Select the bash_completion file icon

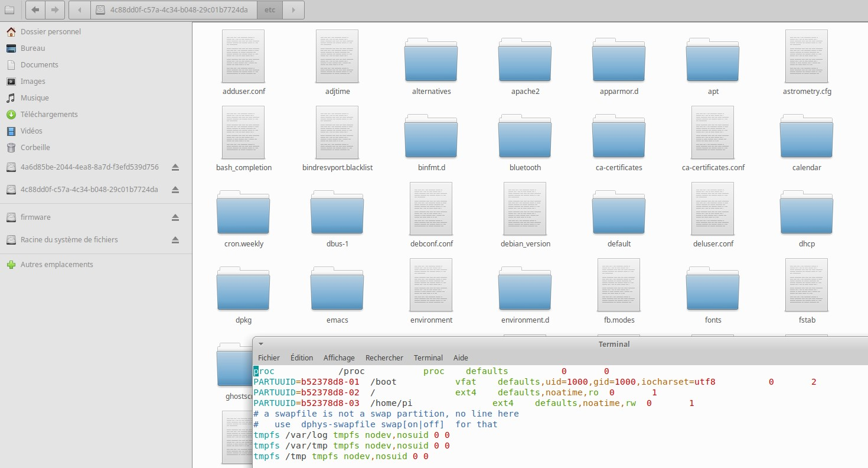point(243,133)
